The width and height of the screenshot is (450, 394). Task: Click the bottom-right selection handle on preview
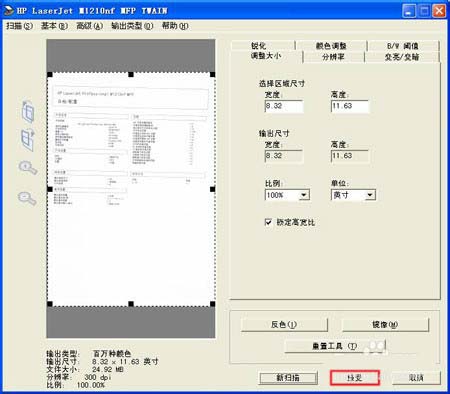point(213,304)
